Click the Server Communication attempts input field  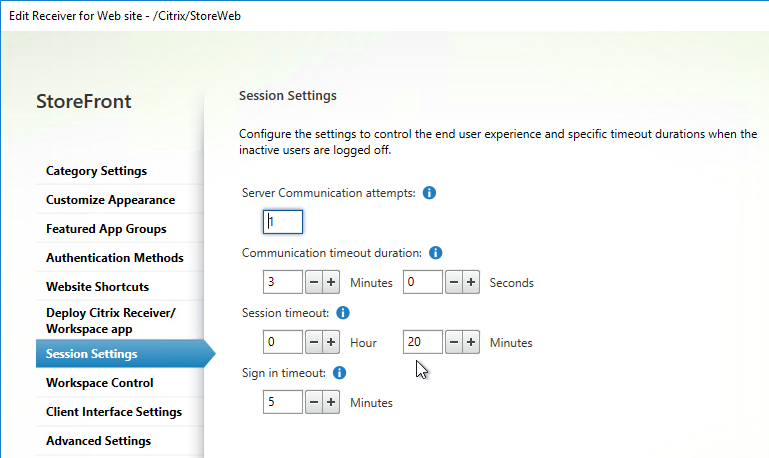pyautogui.click(x=283, y=222)
